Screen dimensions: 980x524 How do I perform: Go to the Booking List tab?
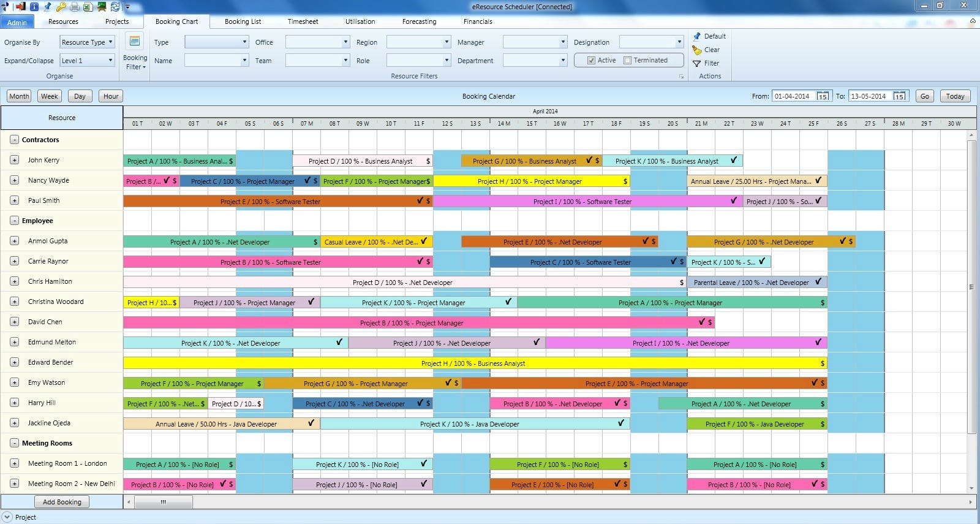(243, 21)
